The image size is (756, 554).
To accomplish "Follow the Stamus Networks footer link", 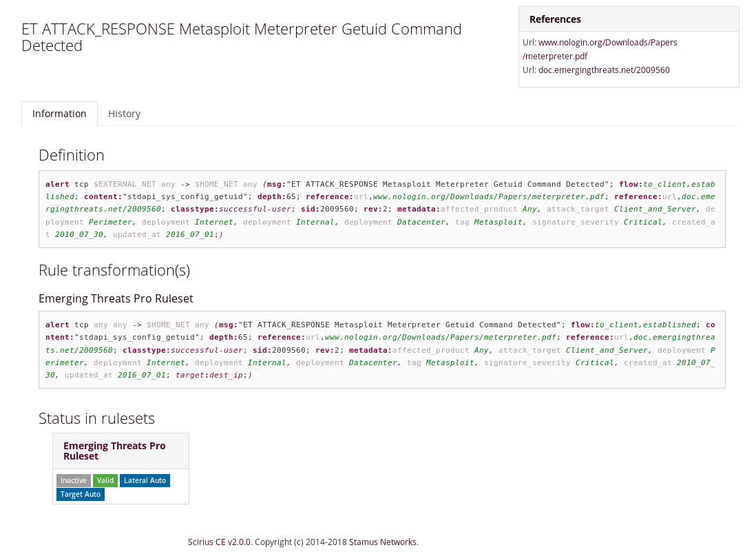I will pos(383,542).
